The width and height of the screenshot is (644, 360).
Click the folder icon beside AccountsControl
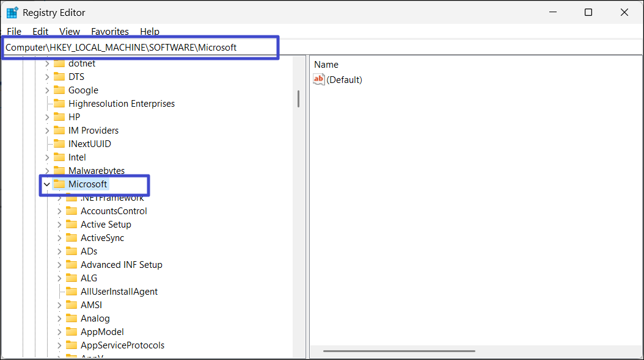coord(71,211)
